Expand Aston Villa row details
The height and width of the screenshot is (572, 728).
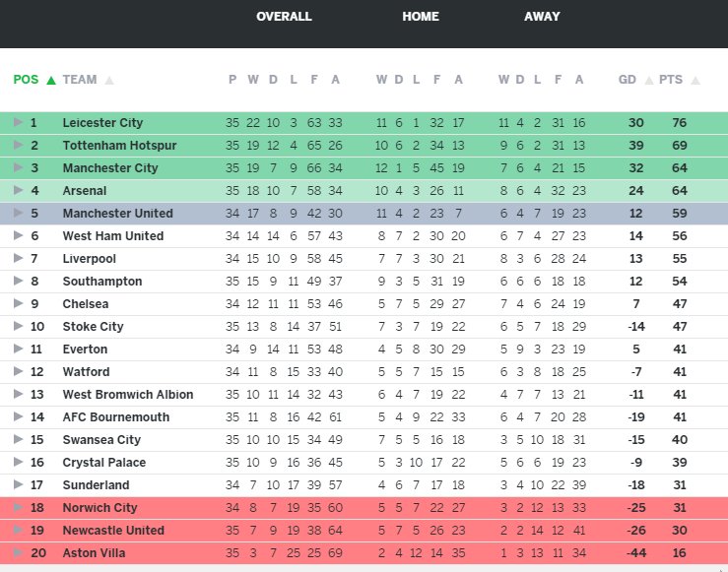point(18,553)
